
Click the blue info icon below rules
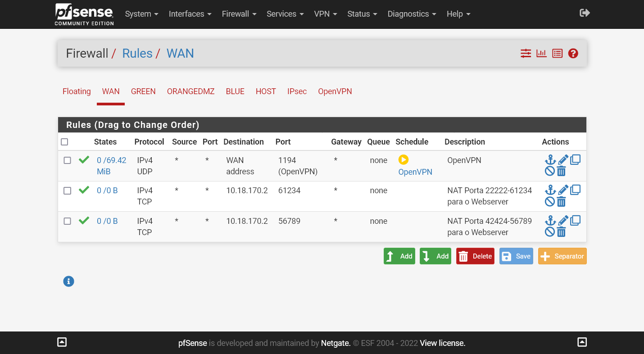coord(68,281)
